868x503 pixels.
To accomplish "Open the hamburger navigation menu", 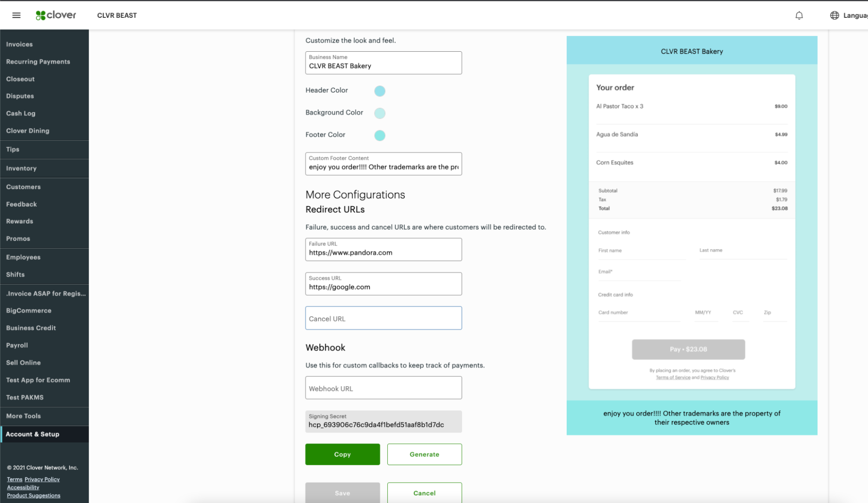I will [x=17, y=15].
